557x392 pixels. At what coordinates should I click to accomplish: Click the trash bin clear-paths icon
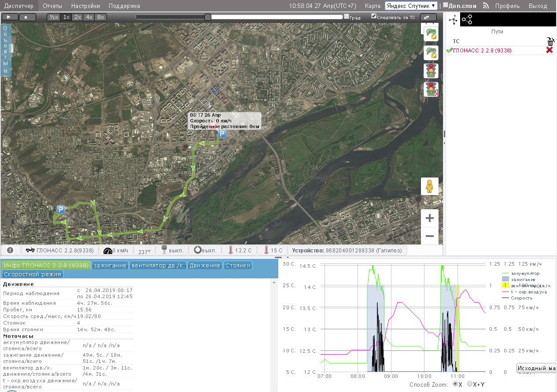(x=550, y=41)
